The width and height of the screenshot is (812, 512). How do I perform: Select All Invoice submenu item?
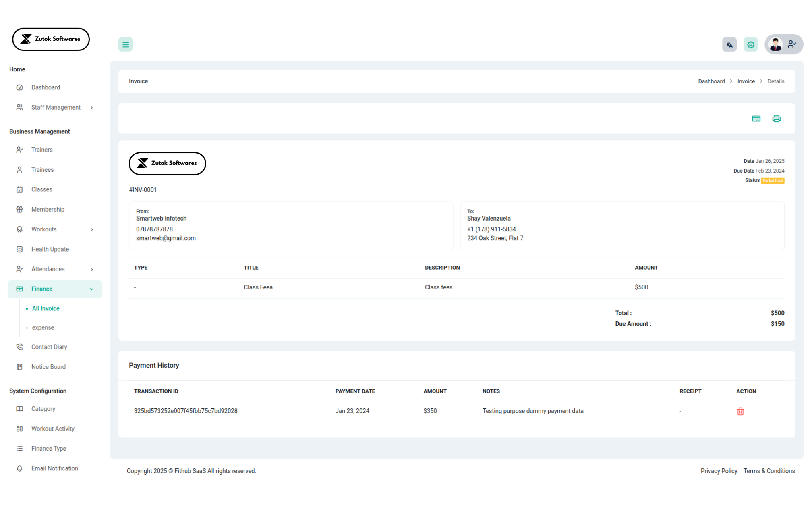[46, 308]
